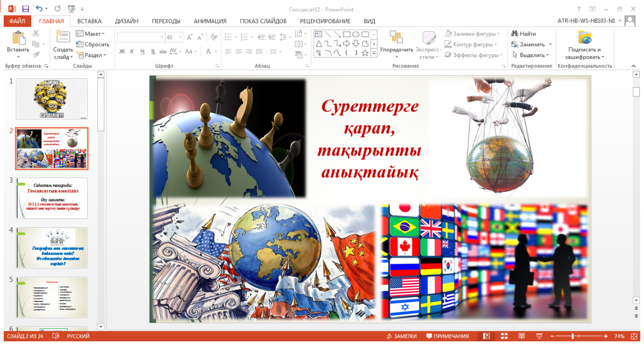Underline text with the Ч button

point(142,51)
